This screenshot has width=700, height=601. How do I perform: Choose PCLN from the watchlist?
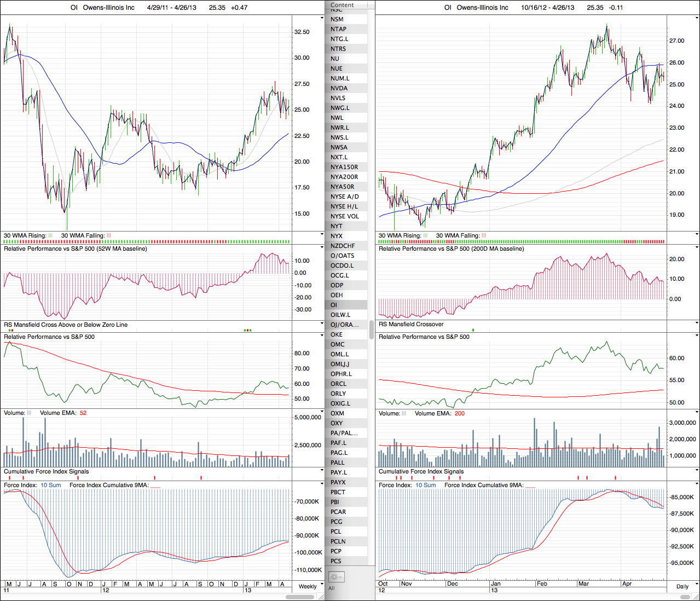pyautogui.click(x=338, y=541)
